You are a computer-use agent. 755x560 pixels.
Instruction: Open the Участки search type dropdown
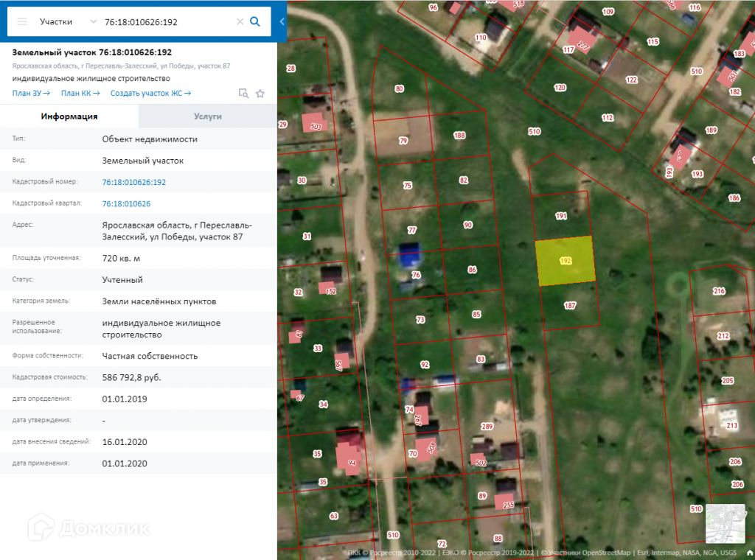67,21
